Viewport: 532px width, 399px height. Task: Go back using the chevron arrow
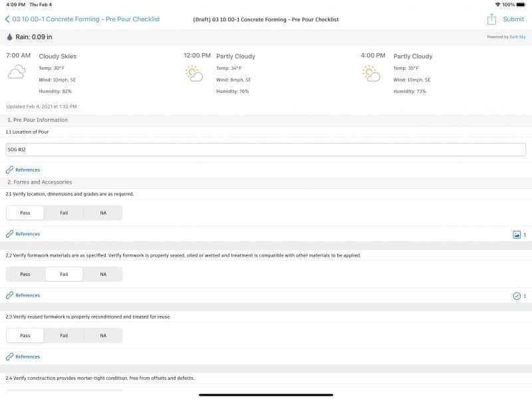(x=7, y=19)
